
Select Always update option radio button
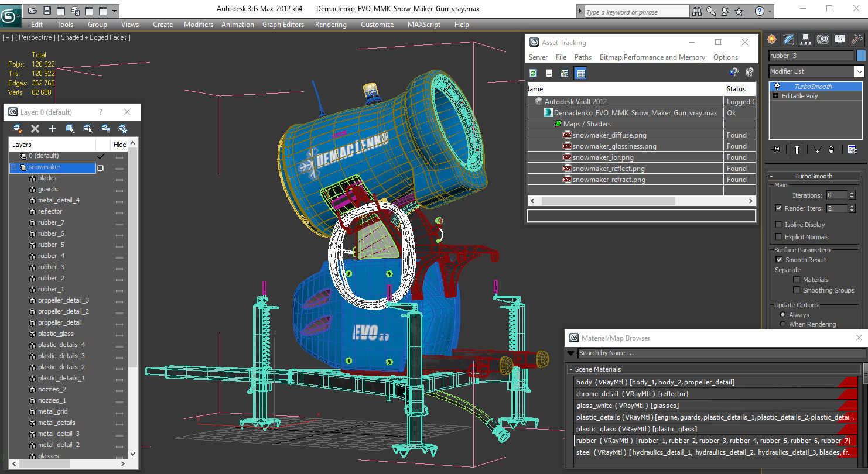tap(782, 314)
